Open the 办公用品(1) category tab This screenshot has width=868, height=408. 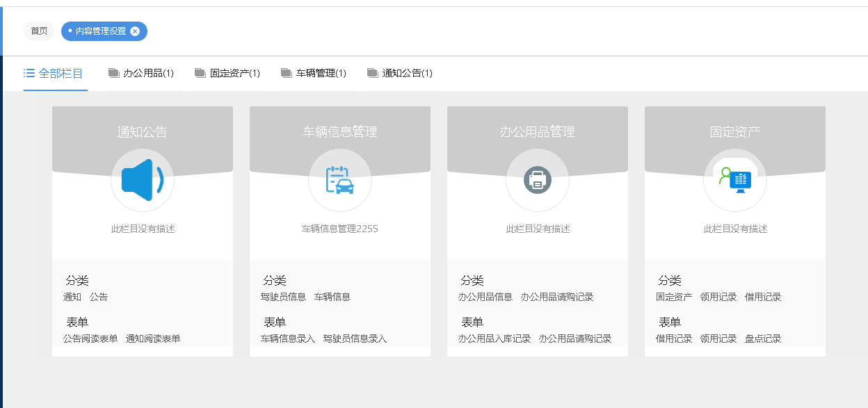pos(141,73)
